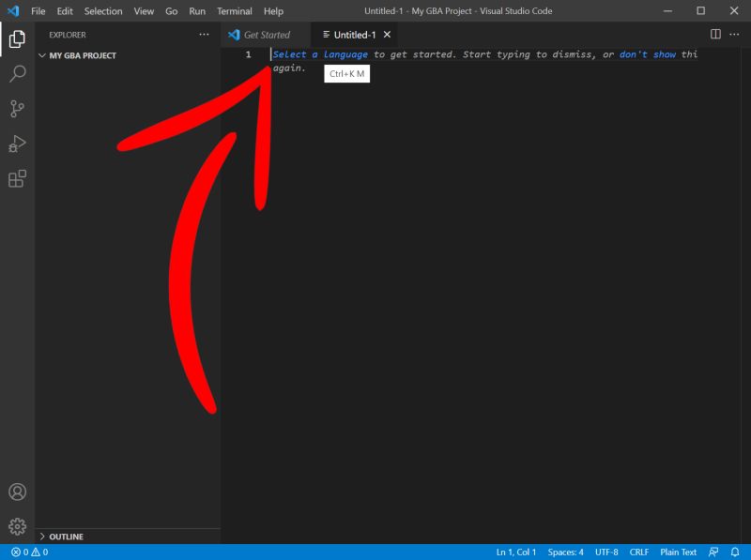The width and height of the screenshot is (751, 560).
Task: Open editor More Actions menu
Action: pyautogui.click(x=736, y=35)
